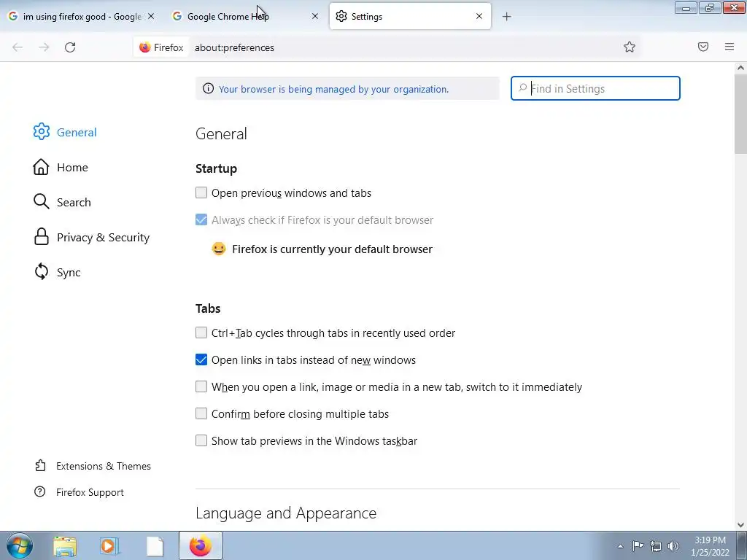Click the Firefox Support question mark icon
This screenshot has width=747, height=560.
(x=40, y=492)
